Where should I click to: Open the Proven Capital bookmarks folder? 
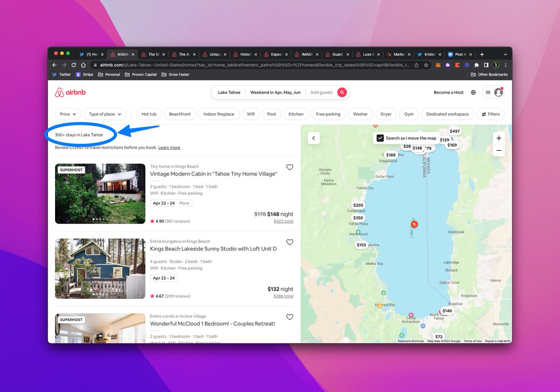pos(140,75)
